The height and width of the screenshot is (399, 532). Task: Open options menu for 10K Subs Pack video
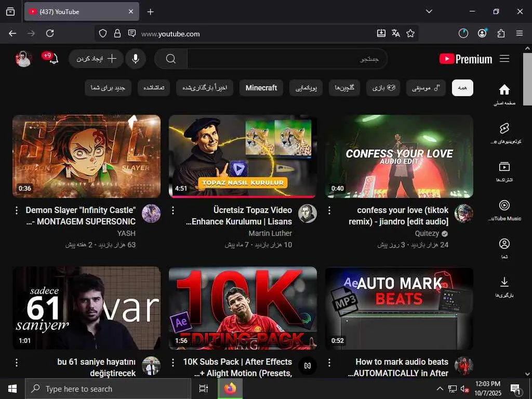click(x=173, y=362)
